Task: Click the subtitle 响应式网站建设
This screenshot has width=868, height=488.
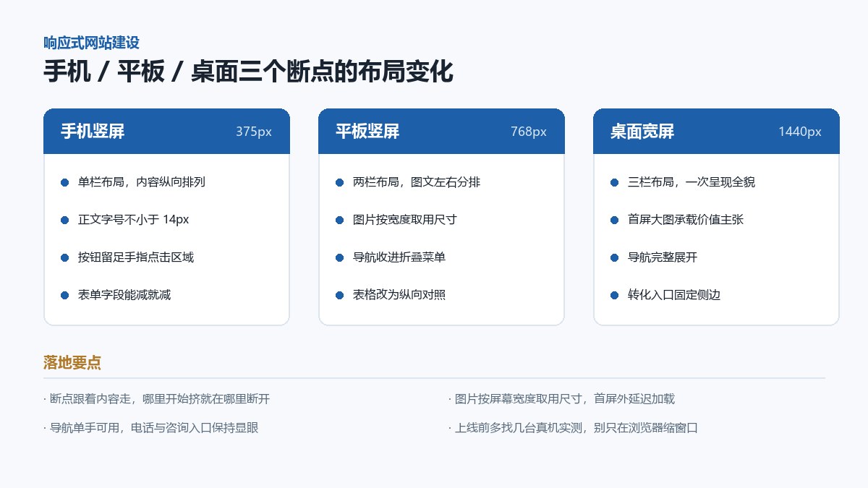Action: coord(92,43)
